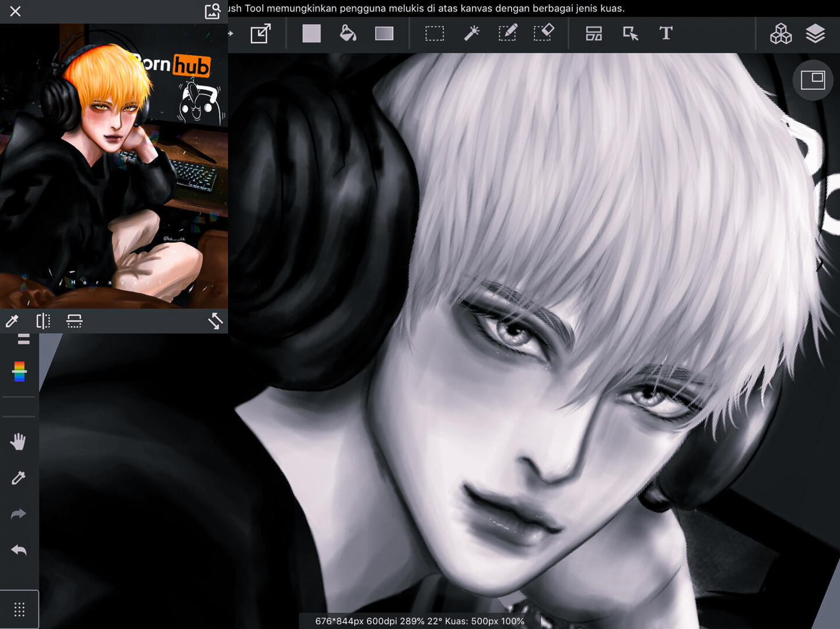Open the Layers panel
Image resolution: width=840 pixels, height=629 pixels.
(x=815, y=34)
